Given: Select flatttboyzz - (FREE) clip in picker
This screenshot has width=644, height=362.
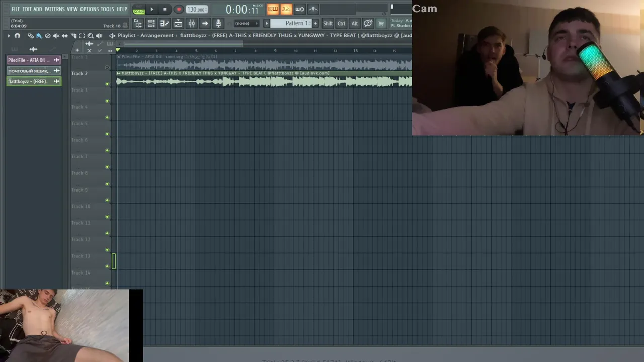Looking at the screenshot, I should pyautogui.click(x=34, y=81).
